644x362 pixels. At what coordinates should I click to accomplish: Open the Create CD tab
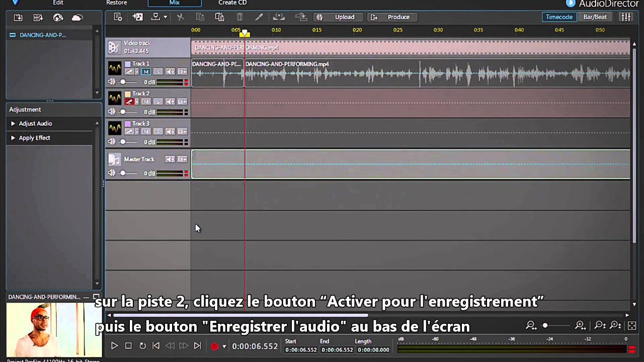pos(232,3)
